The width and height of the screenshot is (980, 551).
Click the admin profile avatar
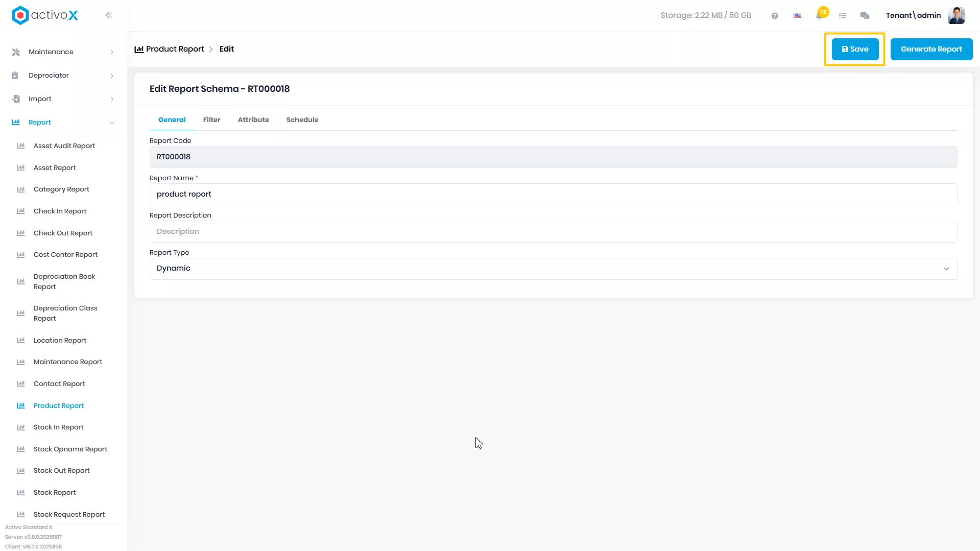coord(956,15)
